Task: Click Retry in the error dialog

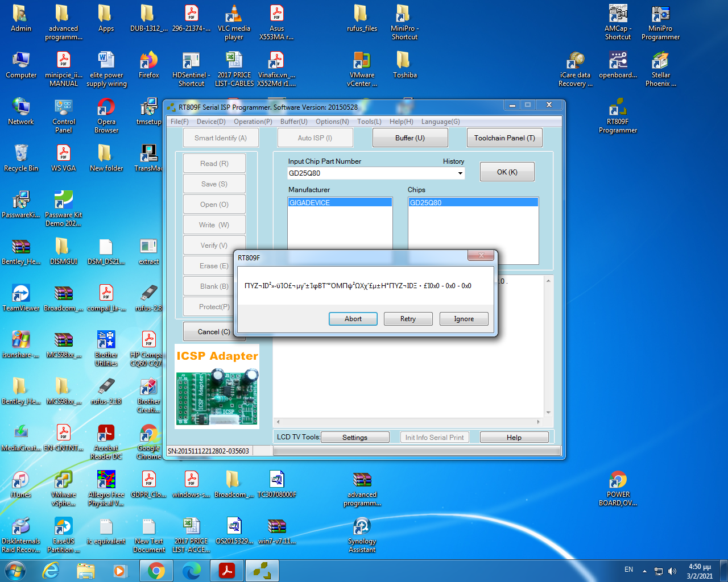Action: point(408,319)
